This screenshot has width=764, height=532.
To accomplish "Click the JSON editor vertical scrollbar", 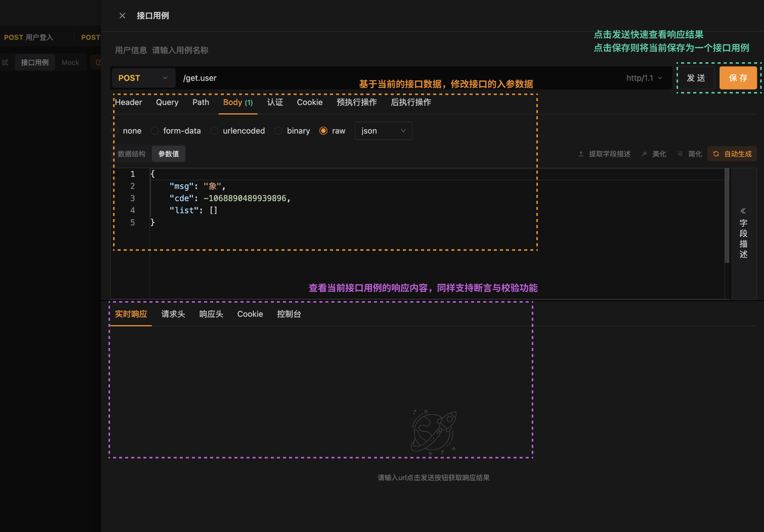I will (727, 216).
